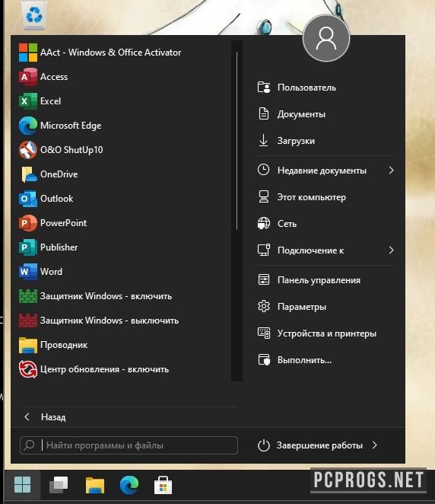Click Завершение работы shutdown button
435x504 pixels.
pos(310,445)
